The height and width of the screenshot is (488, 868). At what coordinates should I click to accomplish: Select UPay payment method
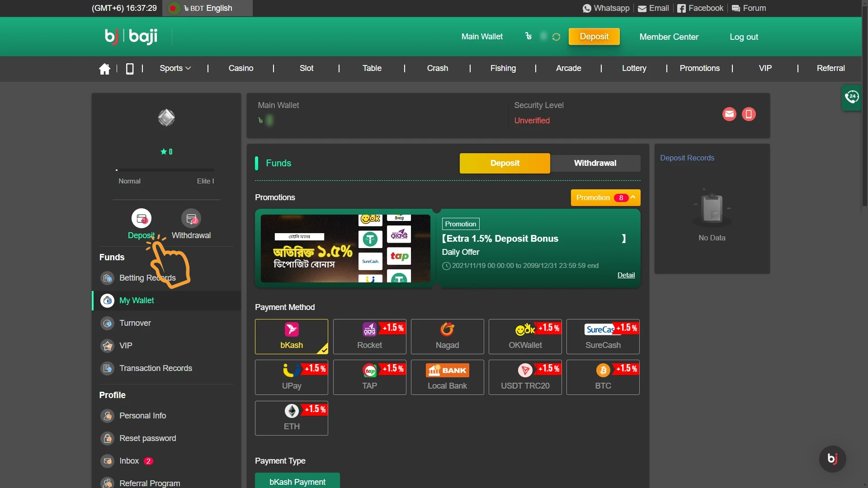tap(292, 377)
